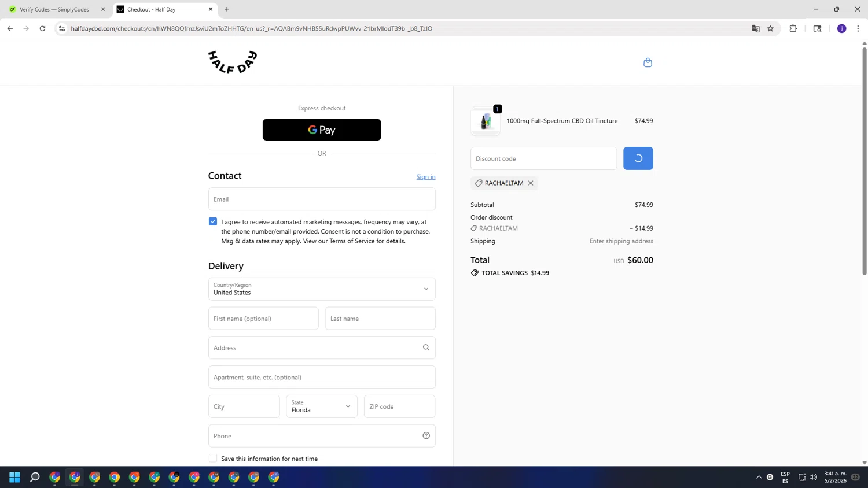Image resolution: width=868 pixels, height=488 pixels.
Task: Open the volume control in system tray
Action: 813,477
